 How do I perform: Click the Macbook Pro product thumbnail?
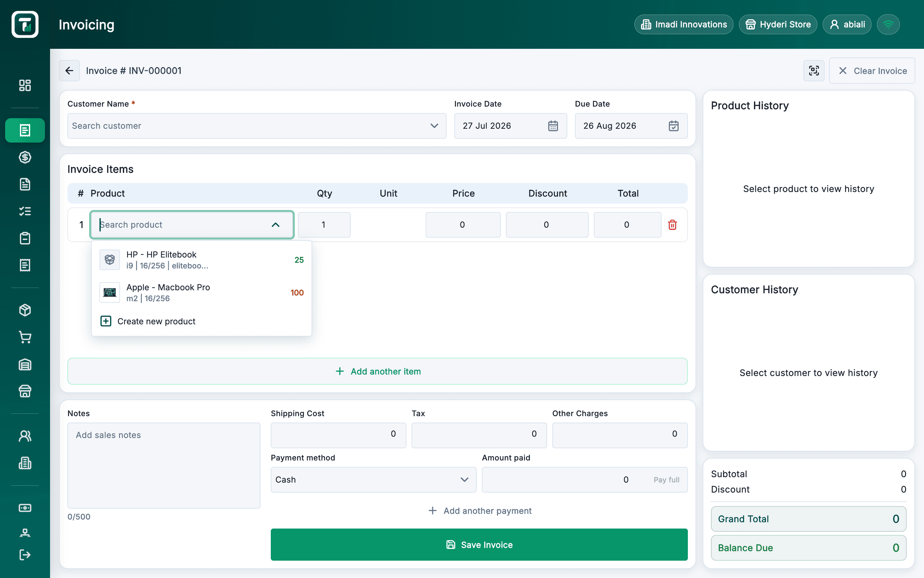(x=110, y=293)
